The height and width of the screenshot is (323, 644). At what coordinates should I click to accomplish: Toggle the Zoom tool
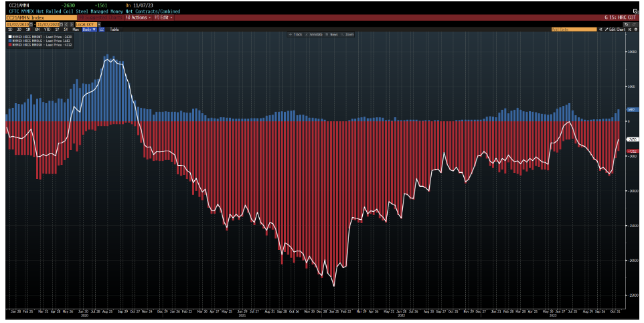[349, 34]
